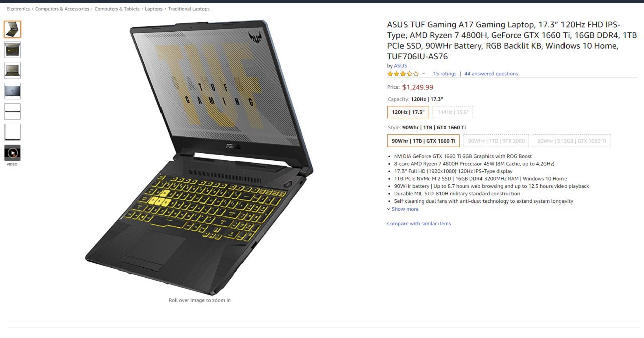Choose the 144Hz | 15.6" capacity option
Viewport: 644px width, 338px height.
pyautogui.click(x=453, y=112)
